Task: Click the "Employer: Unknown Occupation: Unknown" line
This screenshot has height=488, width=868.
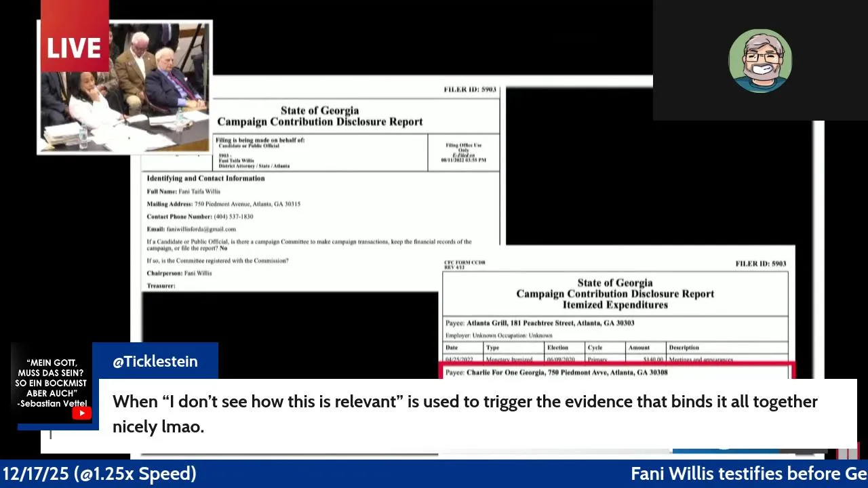Action: (498, 335)
